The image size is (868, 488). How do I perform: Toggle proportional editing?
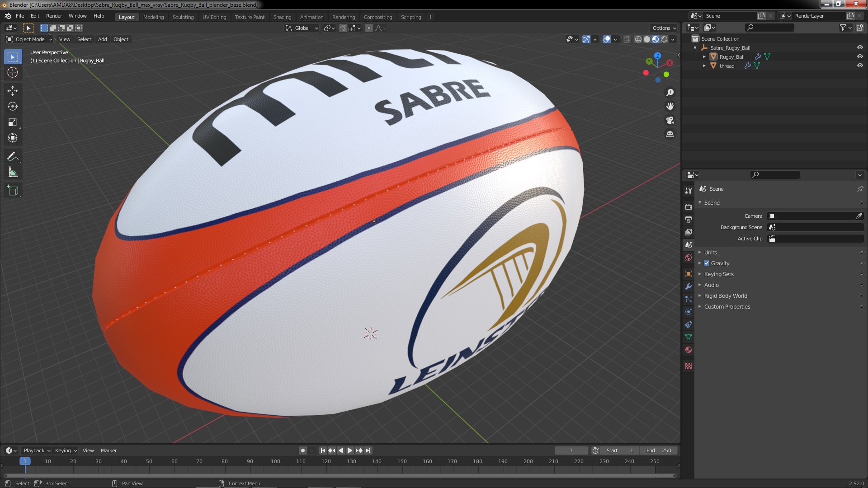(369, 28)
